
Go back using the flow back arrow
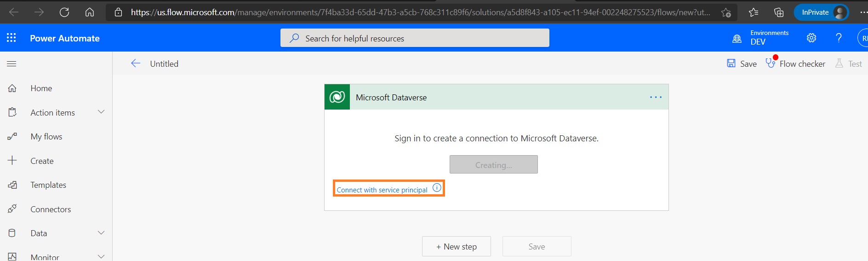[136, 64]
